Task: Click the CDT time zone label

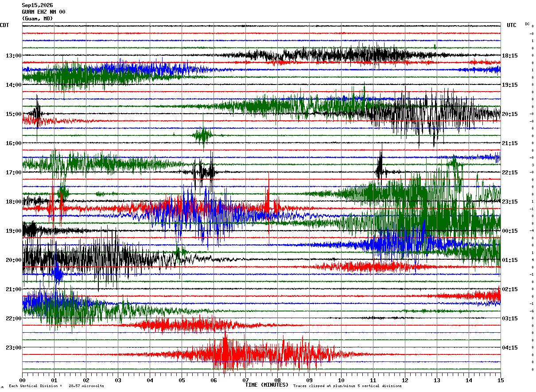Action: coord(4,25)
